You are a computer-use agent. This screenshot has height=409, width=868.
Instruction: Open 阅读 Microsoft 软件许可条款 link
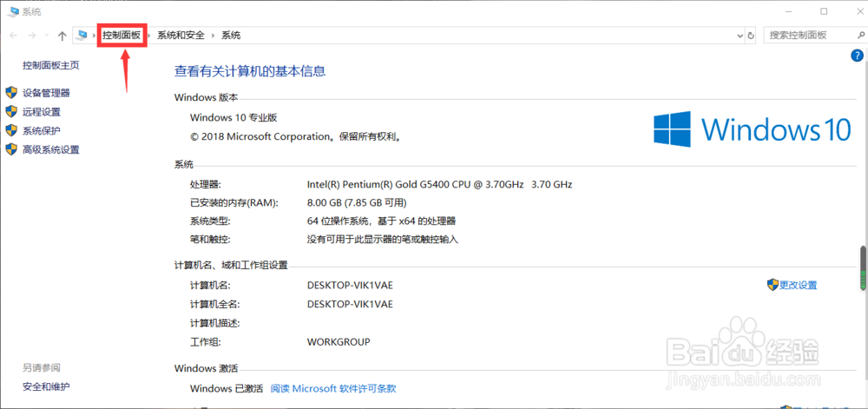coord(333,388)
